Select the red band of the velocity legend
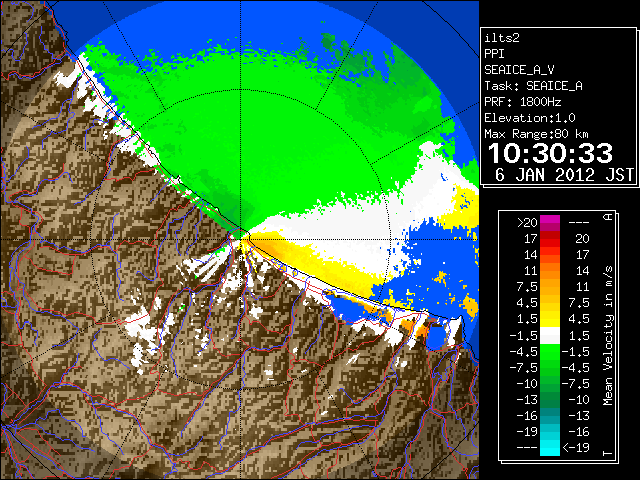The width and height of the screenshot is (640, 480). coord(550,242)
